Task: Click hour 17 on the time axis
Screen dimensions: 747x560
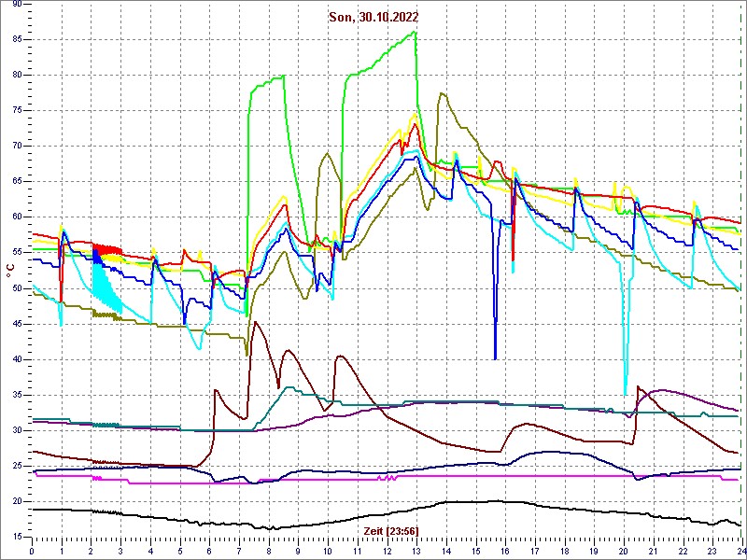Action: [x=534, y=551]
